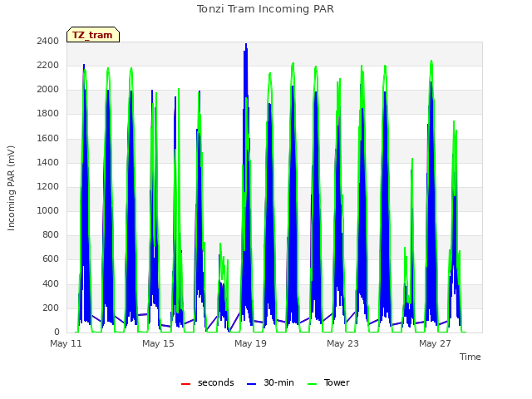
Task: Click the '1800' y-axis tick label
Action: pos(48,114)
